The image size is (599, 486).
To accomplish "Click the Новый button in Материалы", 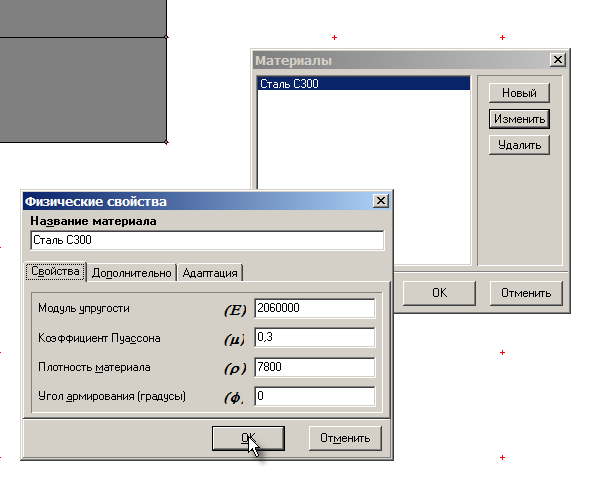I will click(x=519, y=93).
